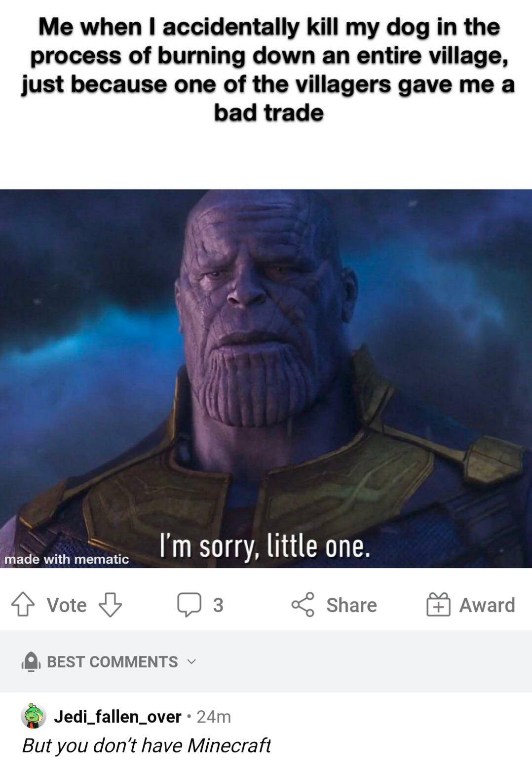The width and height of the screenshot is (532, 767).
Task: Tap the share network icon
Action: click(303, 605)
